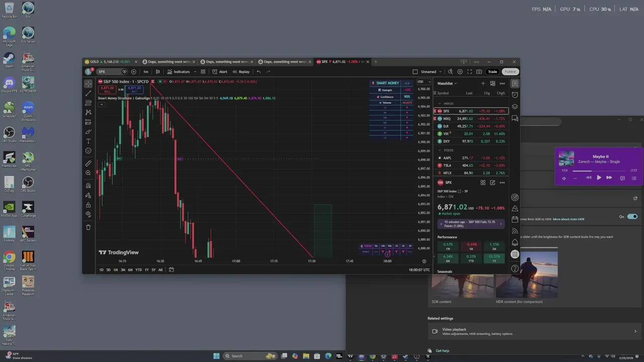Open the Indicators dialog

[x=179, y=71]
